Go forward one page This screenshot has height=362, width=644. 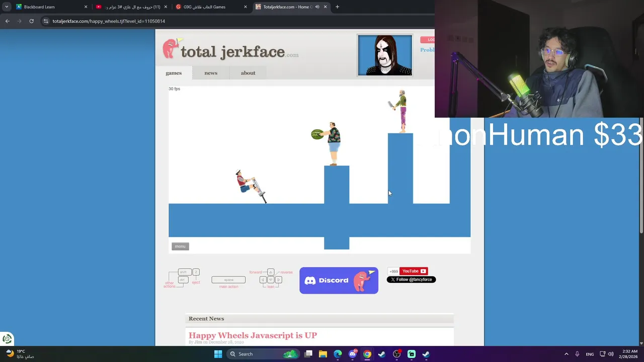click(19, 21)
